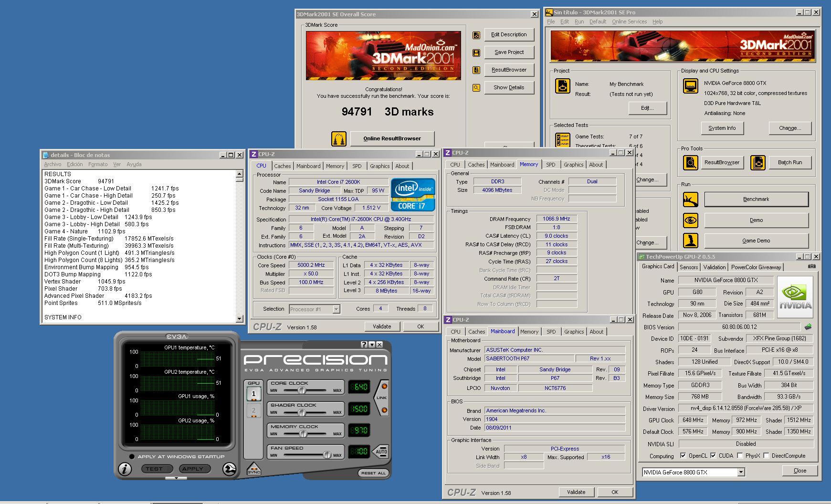The height and width of the screenshot is (504, 831).
Task: Open Graphics tab in CPU-Z Mainboard window
Action: point(574,332)
